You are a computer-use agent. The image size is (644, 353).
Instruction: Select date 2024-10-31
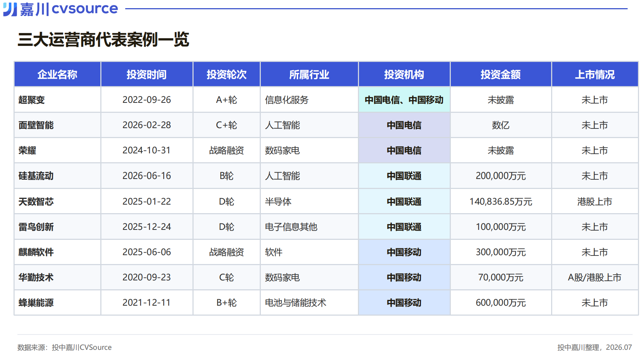(147, 150)
